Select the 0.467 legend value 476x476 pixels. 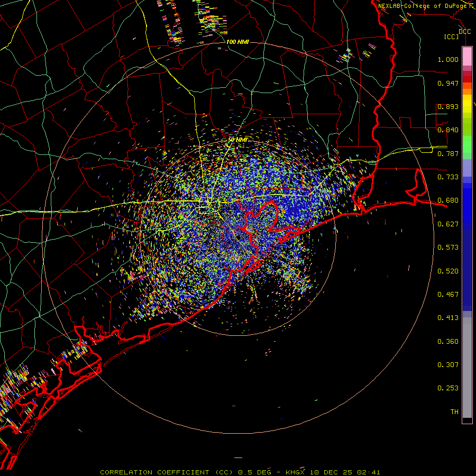448,295
